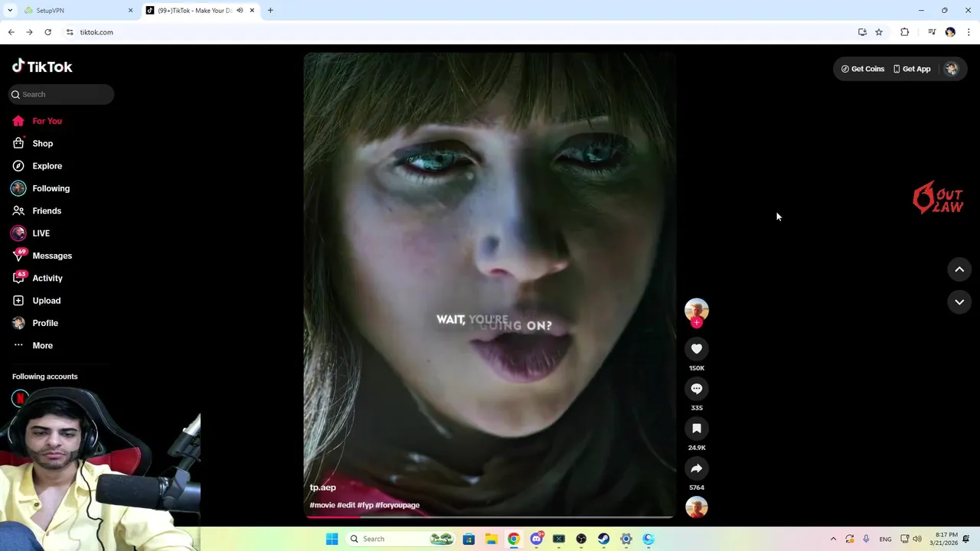Open the taskbar volume control
The image size is (980, 551).
(x=917, y=539)
